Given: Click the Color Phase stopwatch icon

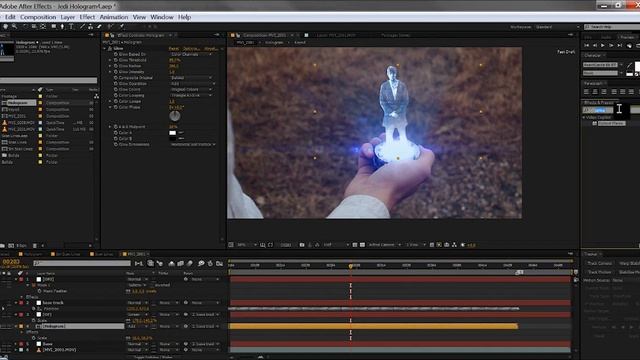Looking at the screenshot, I should click(116, 107).
